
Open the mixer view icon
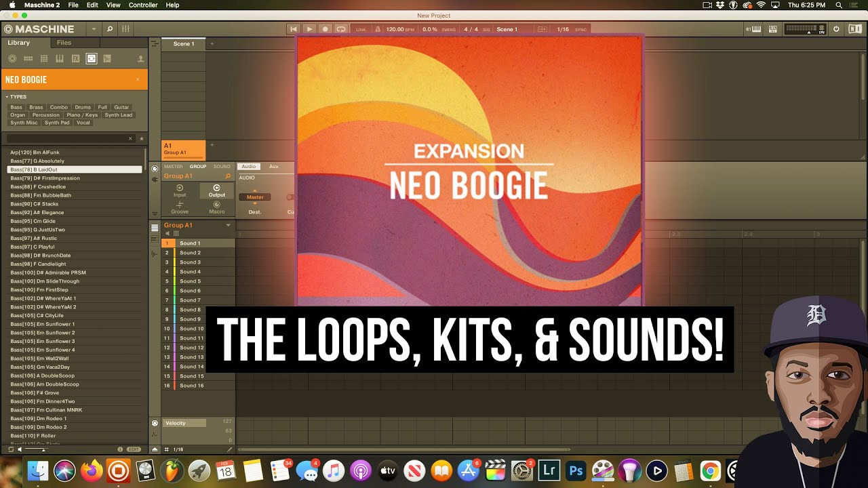[125, 29]
